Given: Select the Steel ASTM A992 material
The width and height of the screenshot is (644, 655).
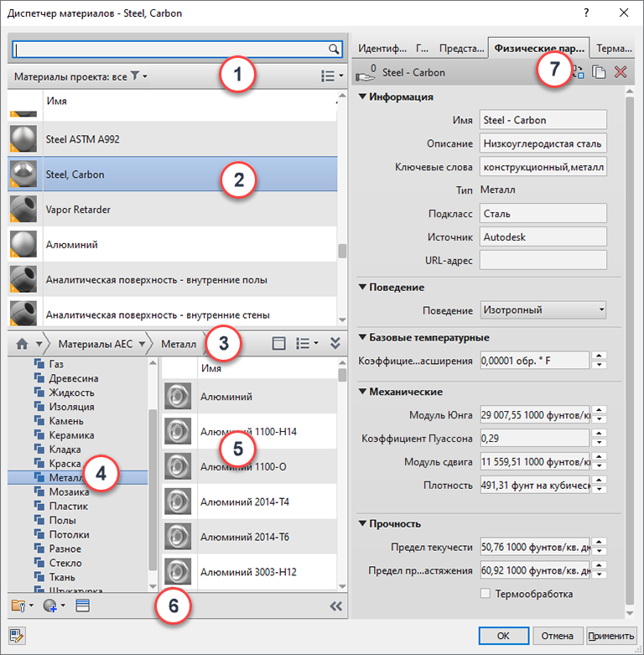Looking at the screenshot, I should [172, 139].
